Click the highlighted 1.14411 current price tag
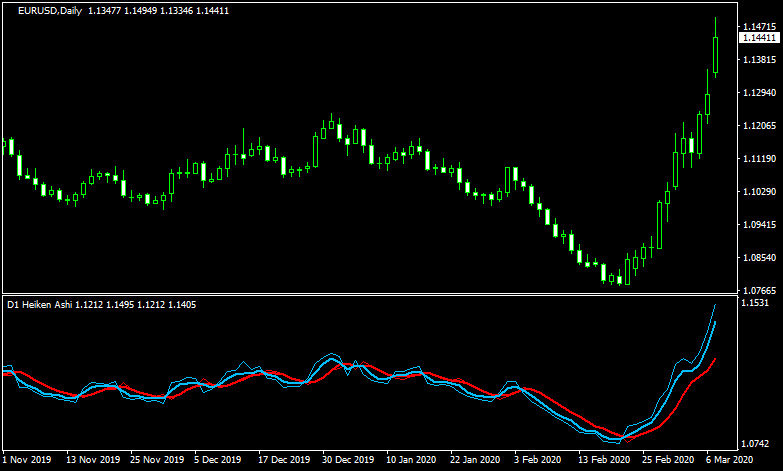This screenshot has height=471, width=783. [x=757, y=38]
